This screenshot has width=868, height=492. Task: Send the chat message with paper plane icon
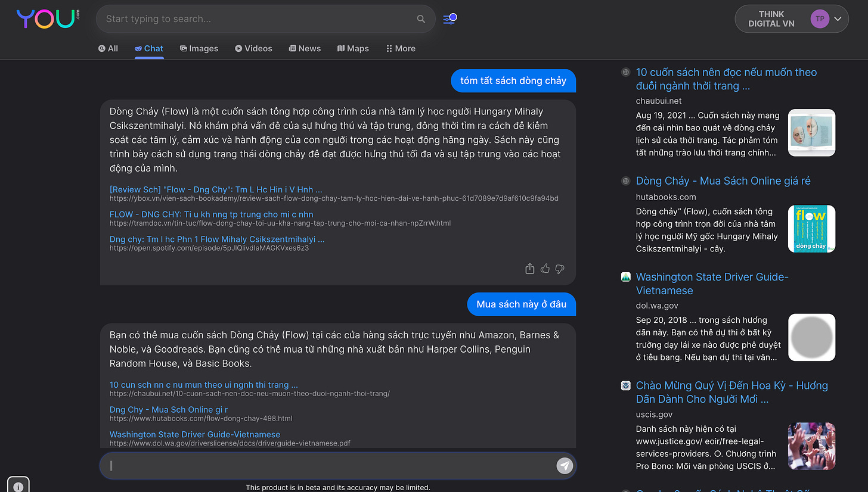coord(565,466)
